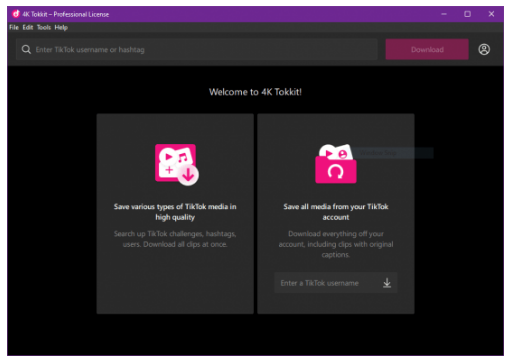The width and height of the screenshot is (513, 363).
Task: Maximize the 4K Tokkit window
Action: pyautogui.click(x=467, y=14)
